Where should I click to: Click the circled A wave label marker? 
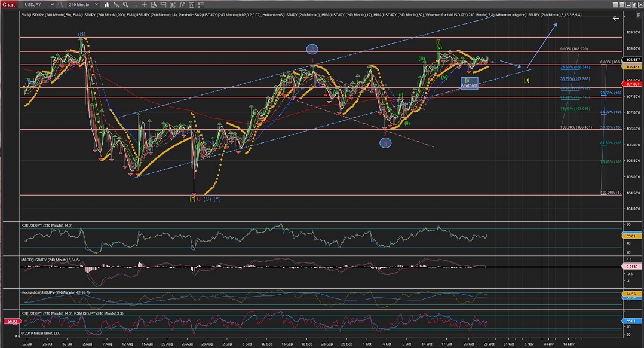click(x=312, y=49)
